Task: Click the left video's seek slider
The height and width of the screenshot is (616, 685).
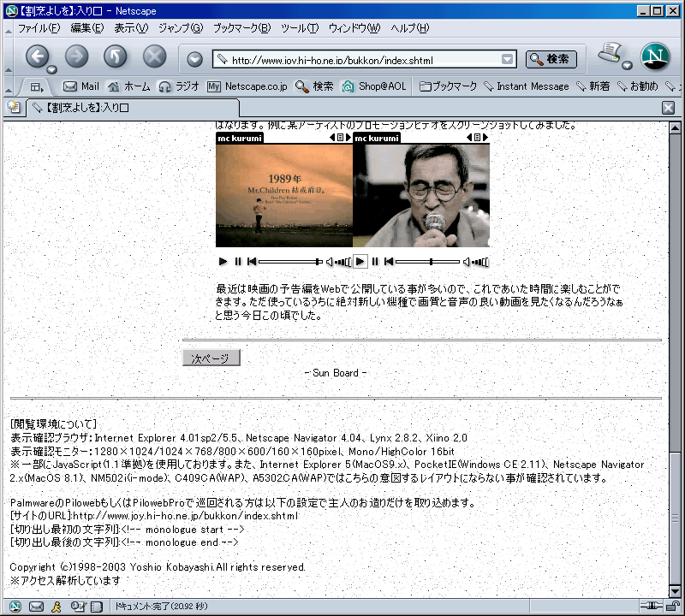Action: [x=290, y=262]
